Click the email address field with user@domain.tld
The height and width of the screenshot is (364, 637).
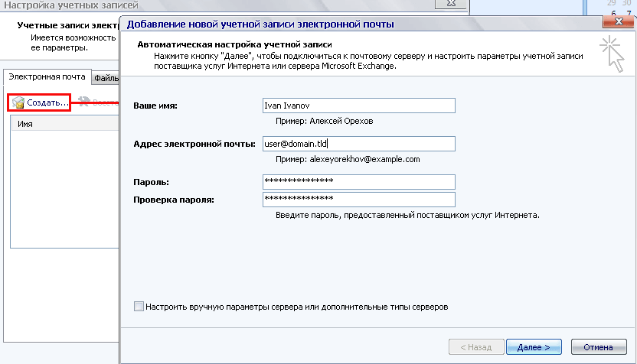click(358, 144)
